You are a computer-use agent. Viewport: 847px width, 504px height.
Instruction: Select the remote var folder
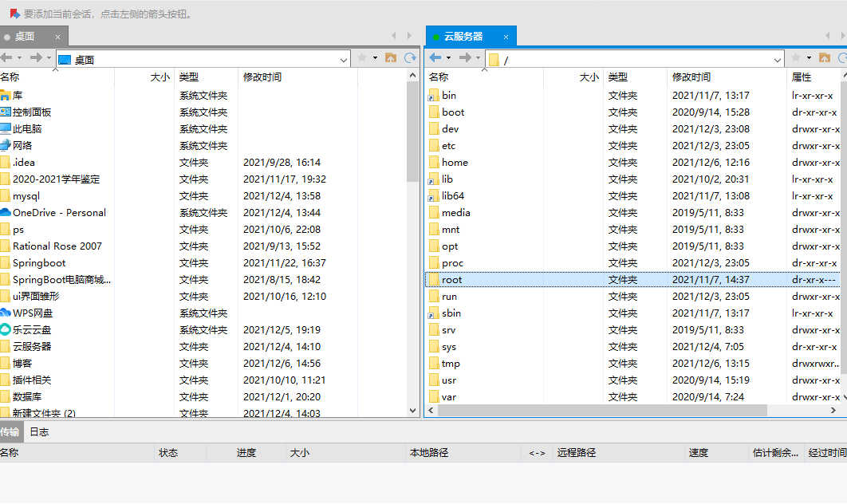click(443, 397)
